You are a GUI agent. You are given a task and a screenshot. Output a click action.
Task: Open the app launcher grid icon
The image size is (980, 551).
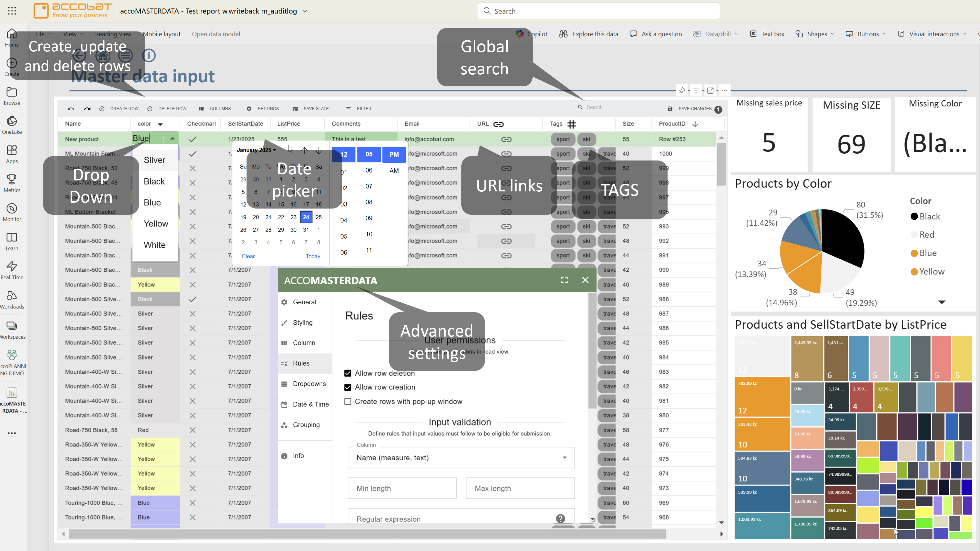12,11
